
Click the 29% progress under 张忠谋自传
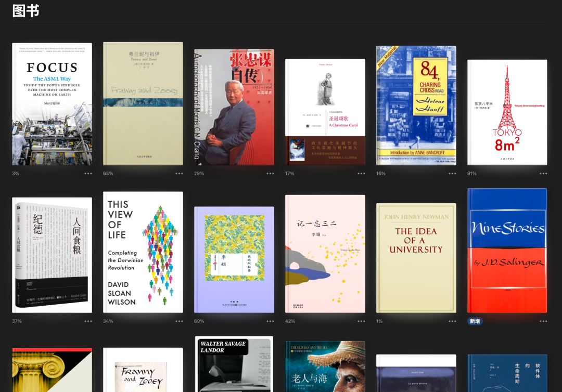(x=199, y=174)
